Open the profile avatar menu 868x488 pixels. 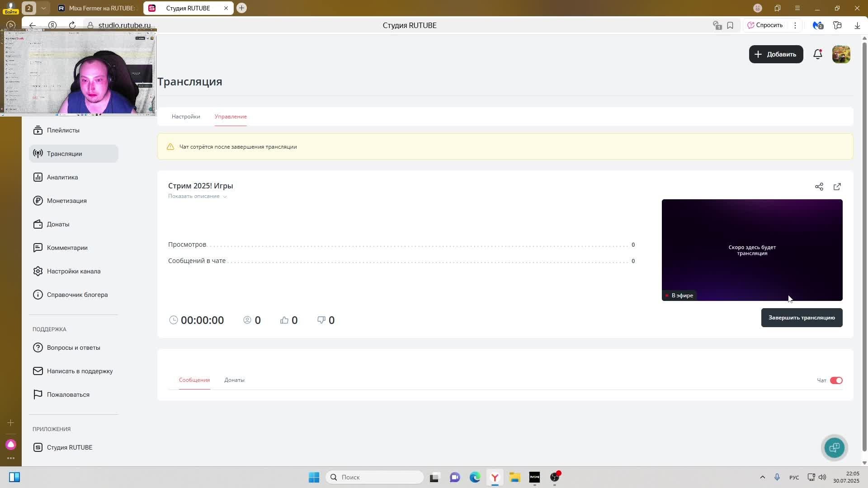841,54
